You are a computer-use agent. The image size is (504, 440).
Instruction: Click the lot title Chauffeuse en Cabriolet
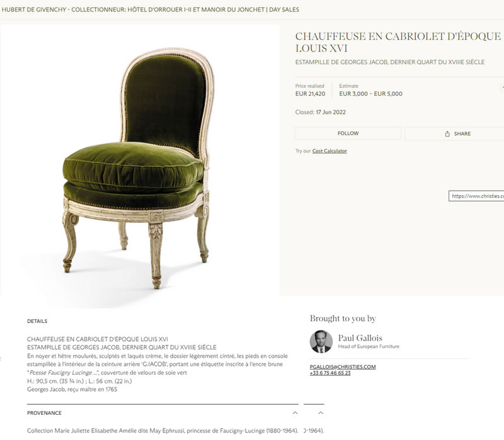coord(398,42)
